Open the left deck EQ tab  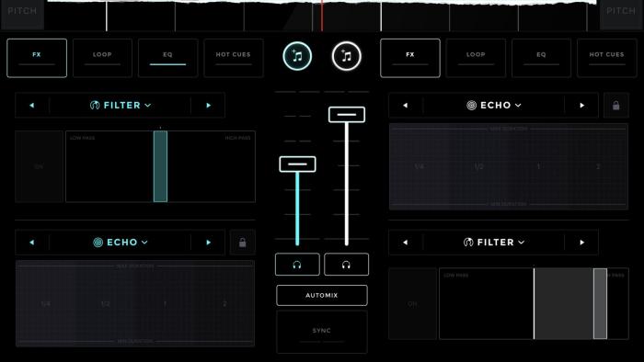(x=167, y=58)
